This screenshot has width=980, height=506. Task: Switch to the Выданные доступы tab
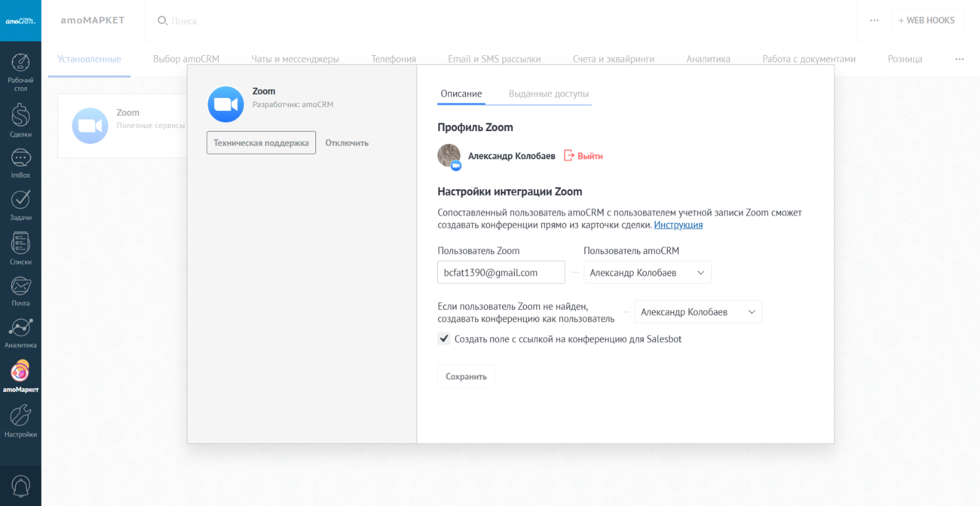click(x=548, y=94)
